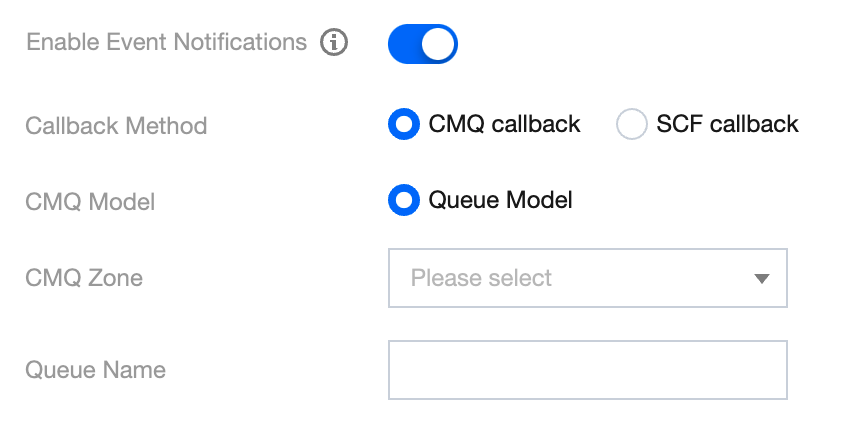The height and width of the screenshot is (428, 862).
Task: Click the "Enable Event Notifications" label
Action: (166, 43)
